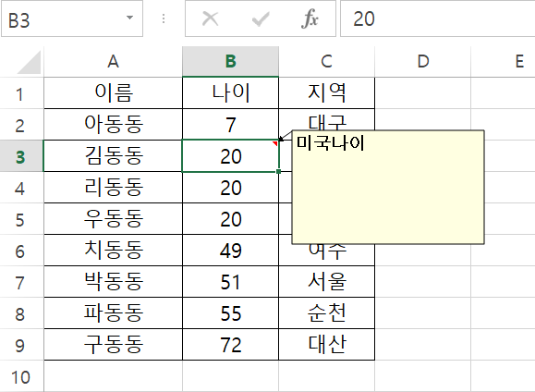Select column E header
Image resolution: width=535 pixels, height=392 pixels.
(503, 62)
